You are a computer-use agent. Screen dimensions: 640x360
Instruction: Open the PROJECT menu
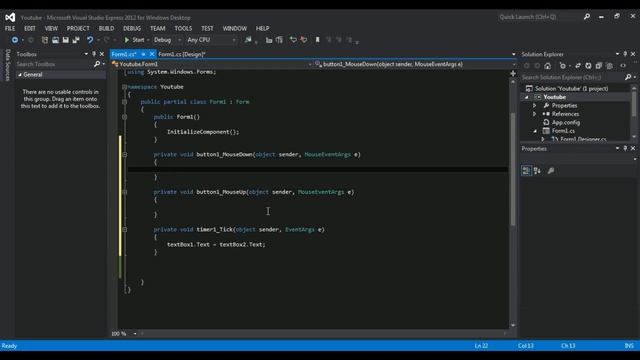point(78,29)
